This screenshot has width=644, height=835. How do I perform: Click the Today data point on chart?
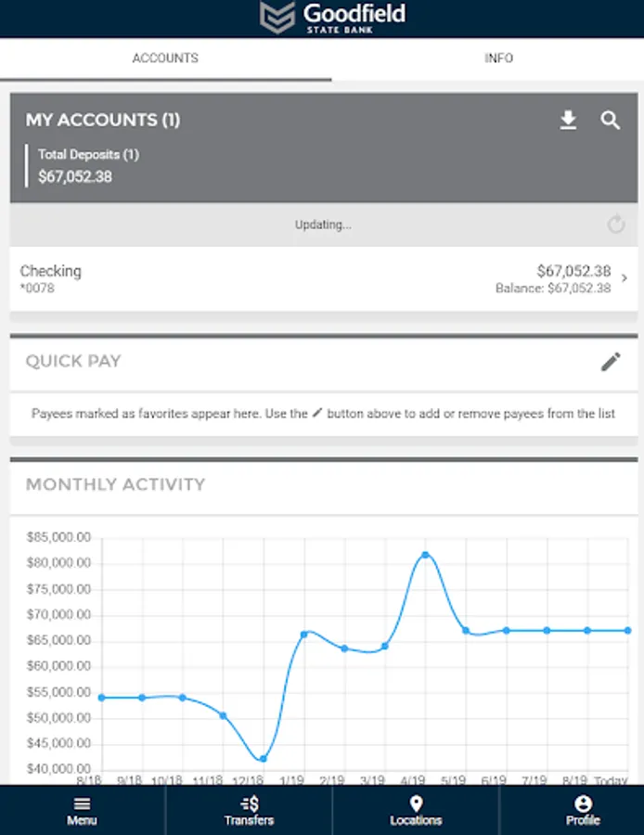(627, 630)
